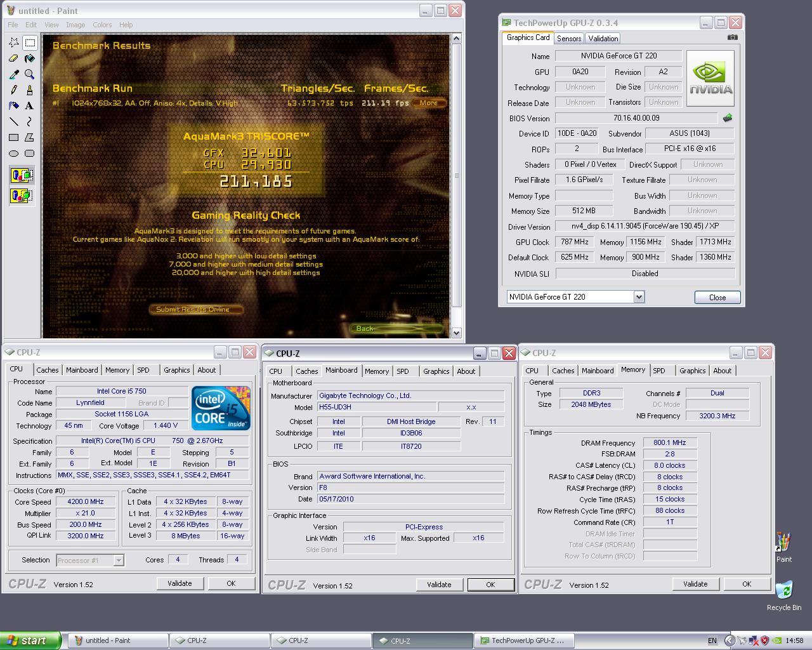The width and height of the screenshot is (812, 650).
Task: Select the opaque selection mode option
Action: pyautogui.click(x=22, y=175)
